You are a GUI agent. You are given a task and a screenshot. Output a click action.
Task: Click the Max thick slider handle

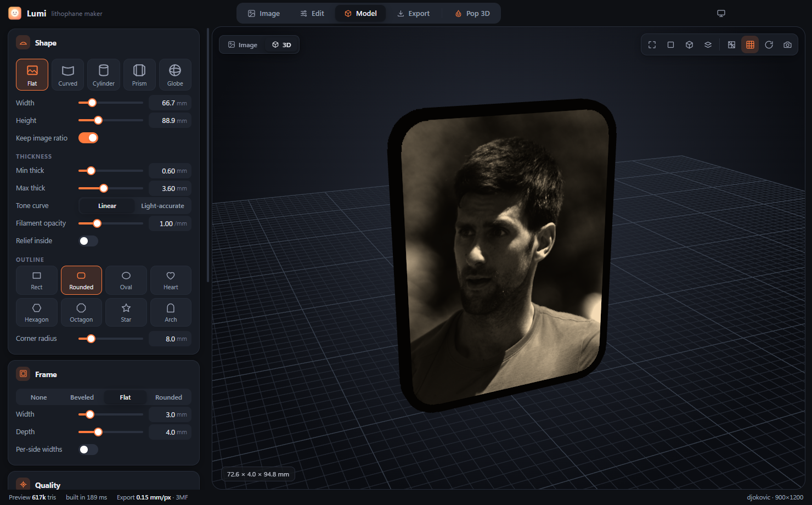104,188
